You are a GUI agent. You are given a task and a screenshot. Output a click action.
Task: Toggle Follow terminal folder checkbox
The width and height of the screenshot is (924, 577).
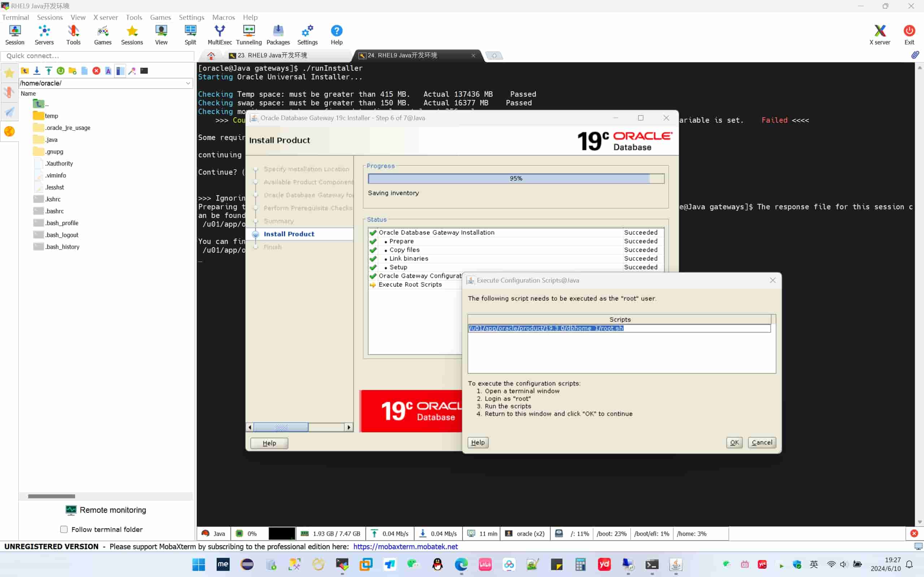click(x=64, y=529)
